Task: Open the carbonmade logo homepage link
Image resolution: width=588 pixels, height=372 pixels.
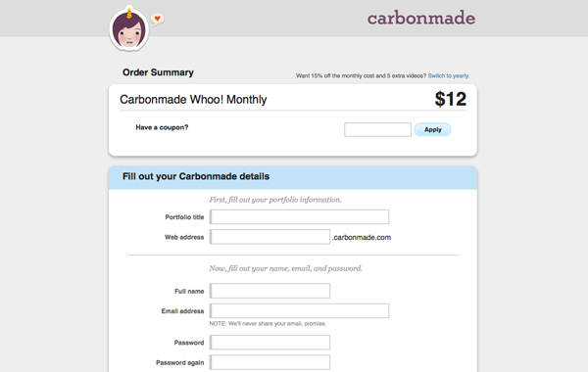Action: (x=421, y=18)
